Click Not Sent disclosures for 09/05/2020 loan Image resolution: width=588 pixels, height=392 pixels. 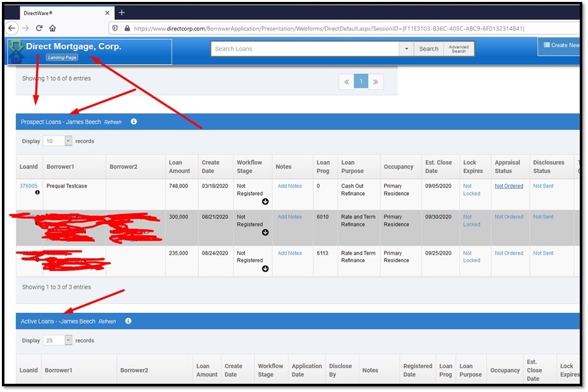point(543,186)
